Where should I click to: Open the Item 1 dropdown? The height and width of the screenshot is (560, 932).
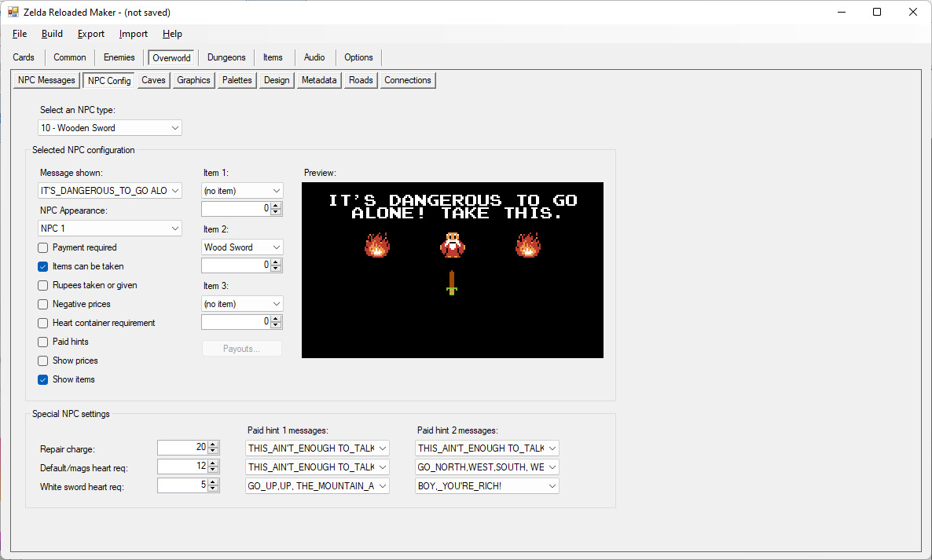(243, 191)
